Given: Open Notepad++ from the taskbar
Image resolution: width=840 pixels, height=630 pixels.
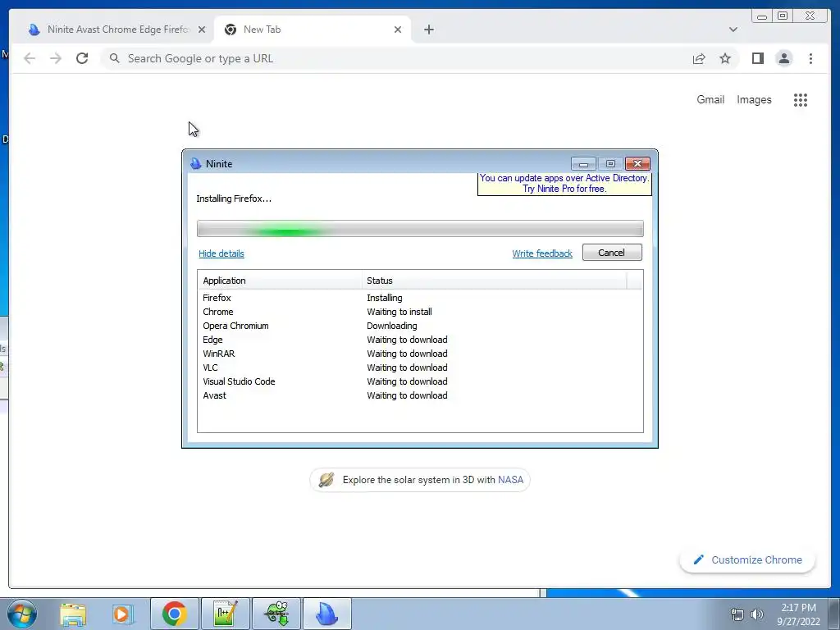Looking at the screenshot, I should [225, 614].
